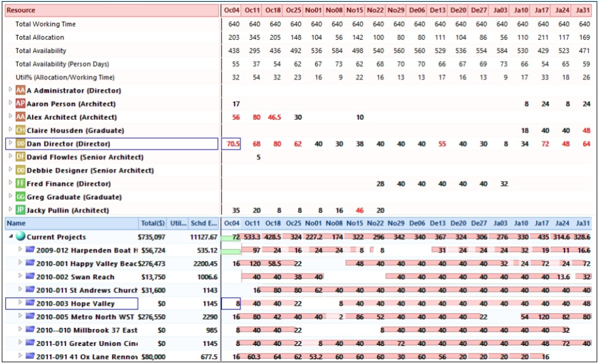Viewport: 599px width, 364px height.
Task: Click the Resource column header
Action: pos(112,11)
